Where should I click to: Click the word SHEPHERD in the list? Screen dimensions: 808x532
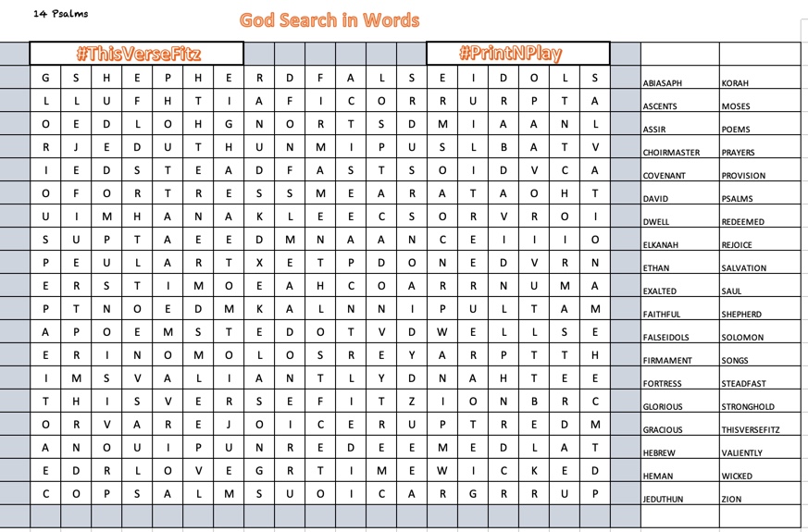(x=741, y=315)
